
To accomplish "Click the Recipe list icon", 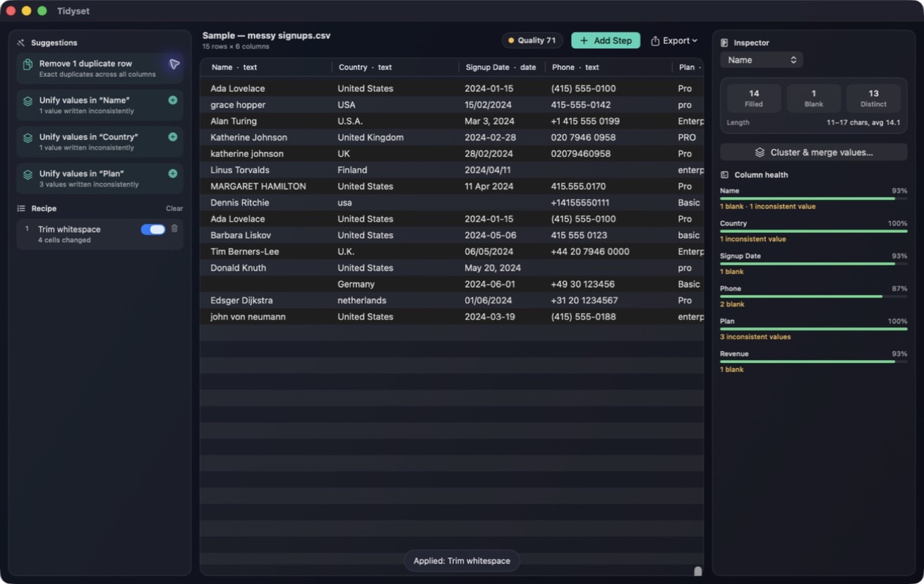I will coord(21,209).
